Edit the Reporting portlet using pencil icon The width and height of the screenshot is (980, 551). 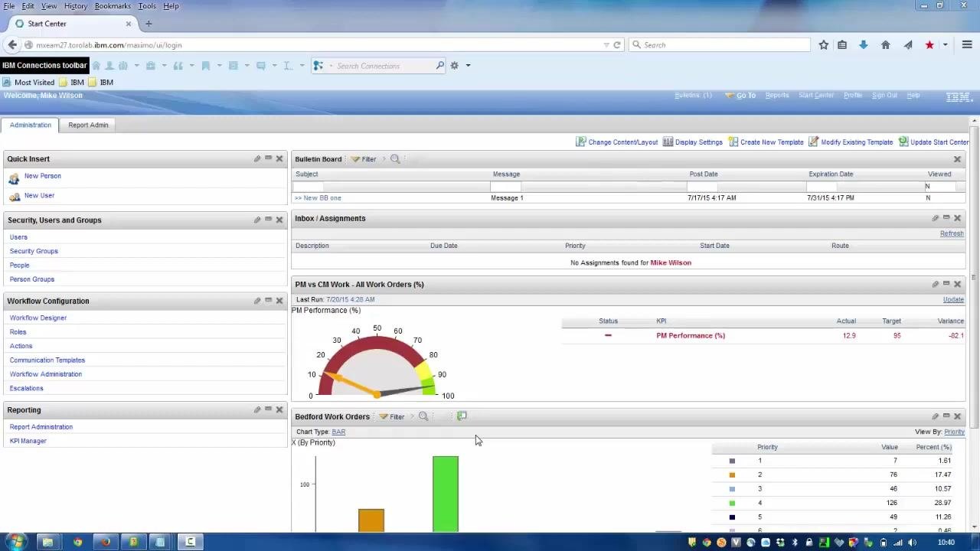[x=257, y=409]
